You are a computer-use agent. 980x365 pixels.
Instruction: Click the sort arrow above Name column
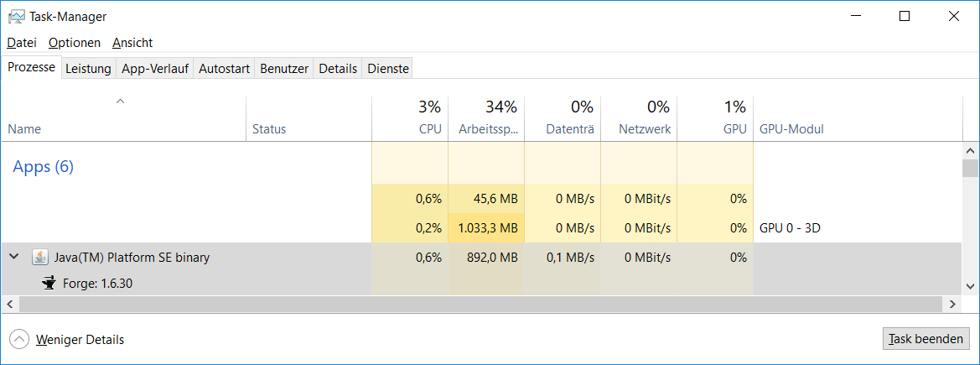pyautogui.click(x=120, y=102)
